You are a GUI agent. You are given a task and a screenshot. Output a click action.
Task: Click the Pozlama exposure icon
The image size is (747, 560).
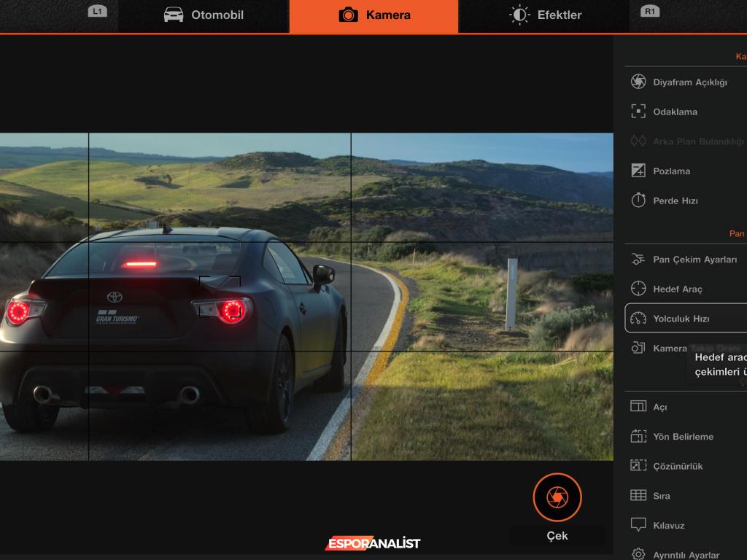638,171
